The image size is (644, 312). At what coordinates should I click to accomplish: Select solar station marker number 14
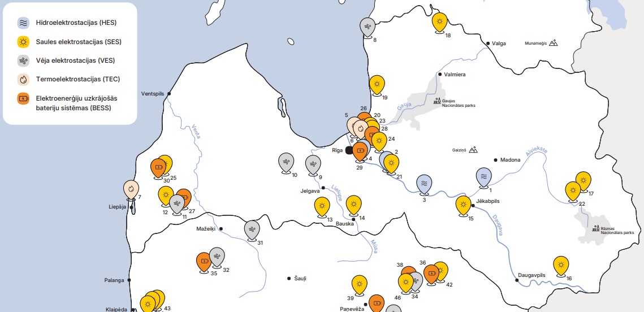tap(353, 205)
